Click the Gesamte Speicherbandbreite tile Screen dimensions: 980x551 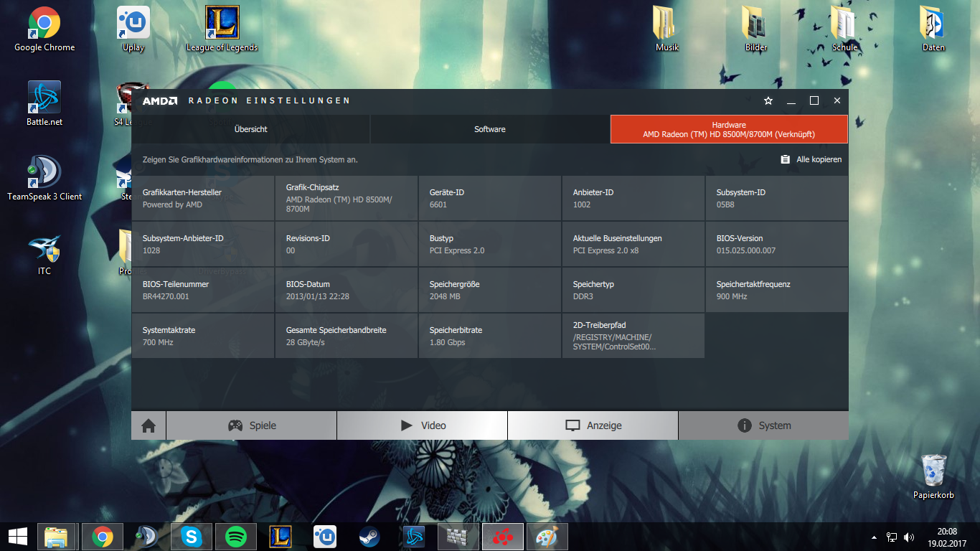tap(347, 336)
